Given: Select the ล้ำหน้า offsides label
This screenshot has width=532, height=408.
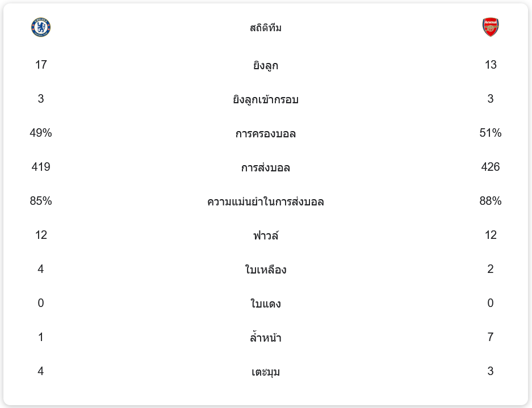Looking at the screenshot, I should coord(266,338).
